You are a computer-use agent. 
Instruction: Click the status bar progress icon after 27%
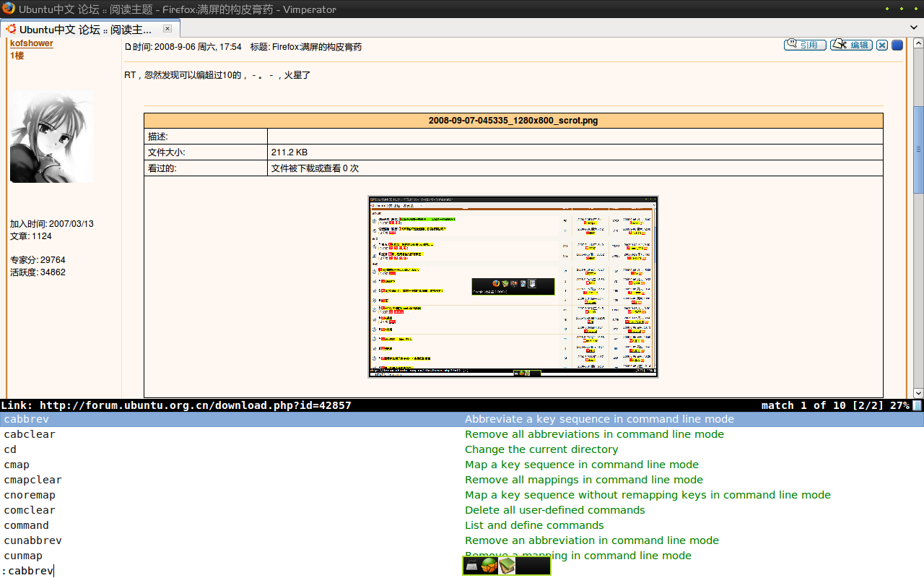[917, 406]
